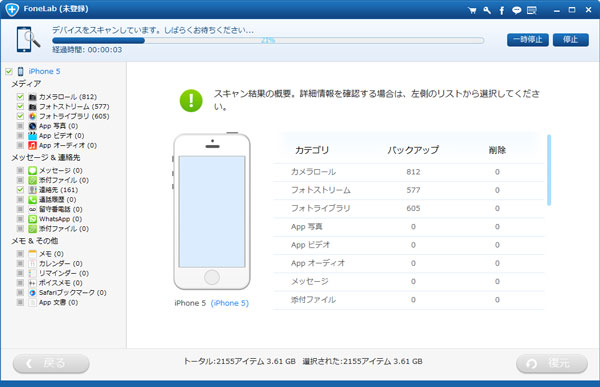Uncheck the フォトライブラリ (605) checkbox

click(x=20, y=116)
